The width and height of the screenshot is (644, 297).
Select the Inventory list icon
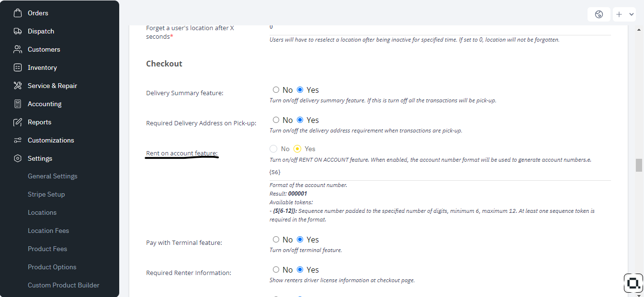(17, 67)
